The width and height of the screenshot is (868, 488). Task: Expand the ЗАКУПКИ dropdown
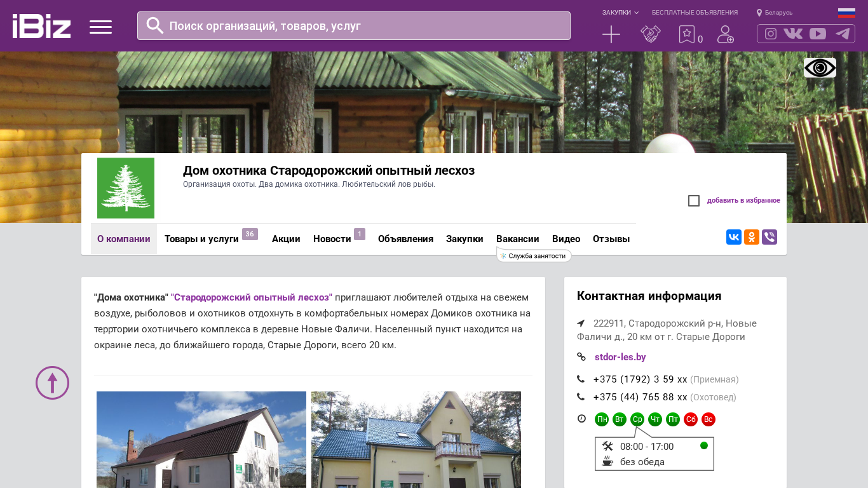tap(620, 13)
